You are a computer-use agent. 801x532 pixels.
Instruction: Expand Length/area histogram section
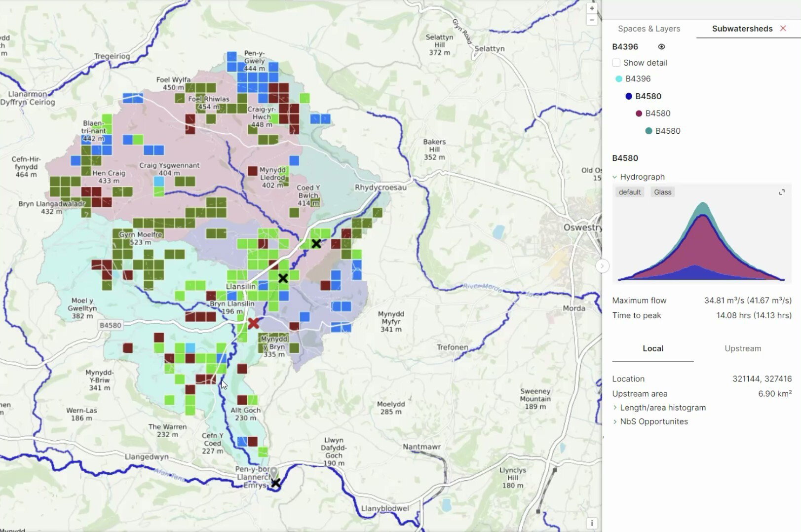659,408
